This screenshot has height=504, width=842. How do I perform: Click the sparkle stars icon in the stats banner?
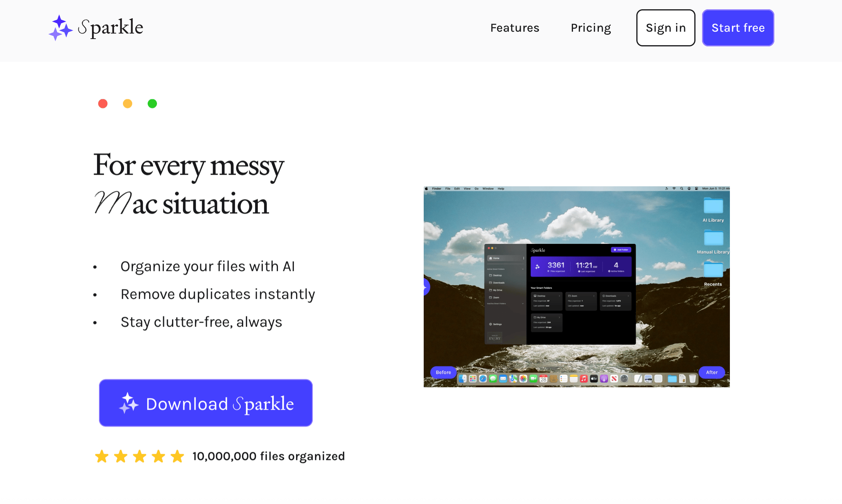537,267
